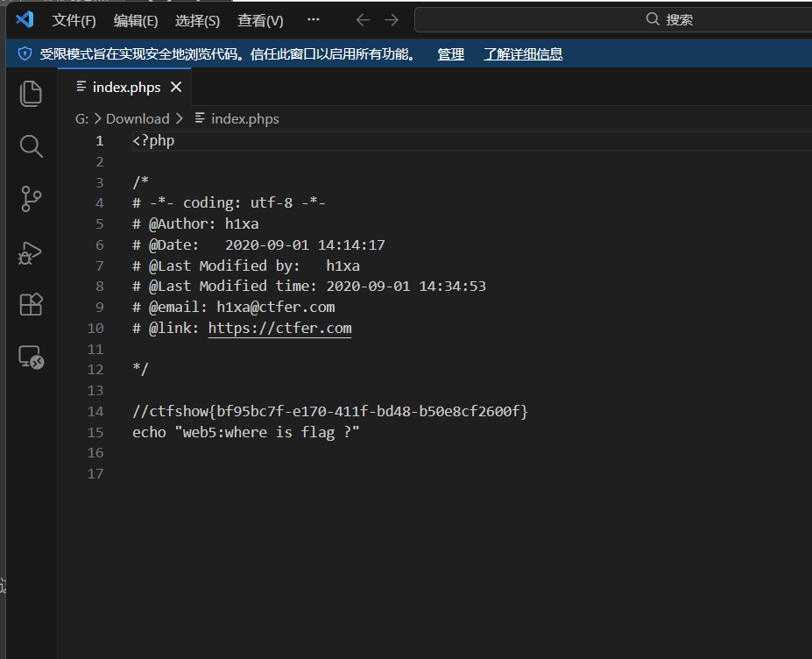The height and width of the screenshot is (659, 812).
Task: Open the Explorer view in activity bar
Action: [31, 94]
